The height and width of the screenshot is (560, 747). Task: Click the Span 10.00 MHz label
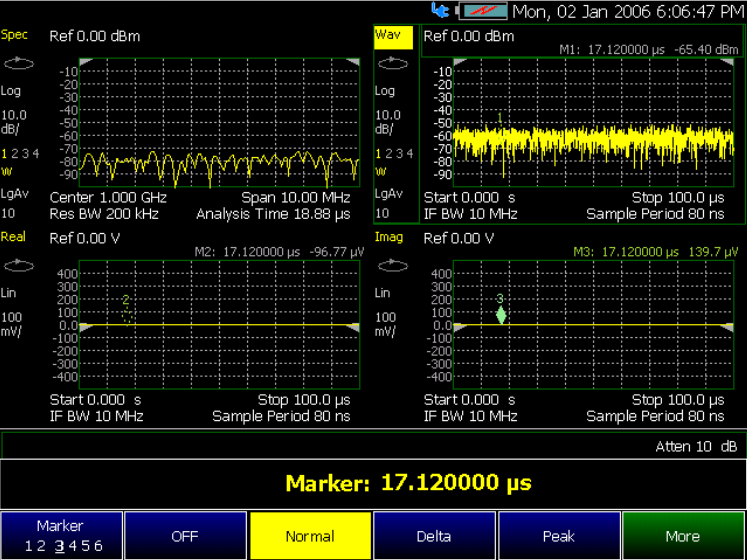(x=296, y=198)
